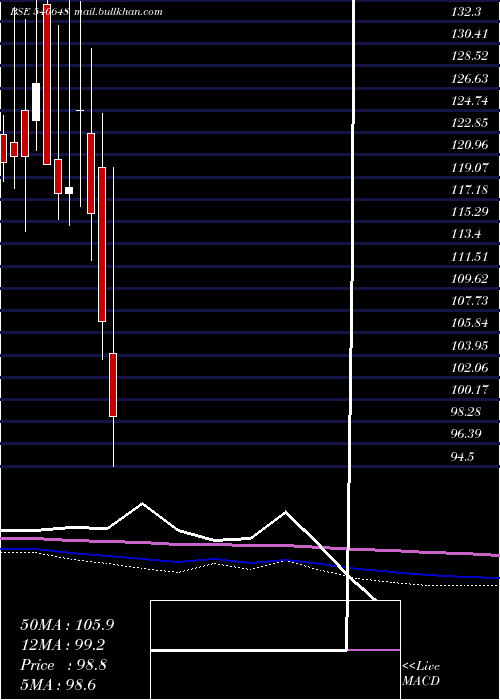Click the 130.41 price axis label
The height and width of the screenshot is (700, 500).
pyautogui.click(x=470, y=34)
